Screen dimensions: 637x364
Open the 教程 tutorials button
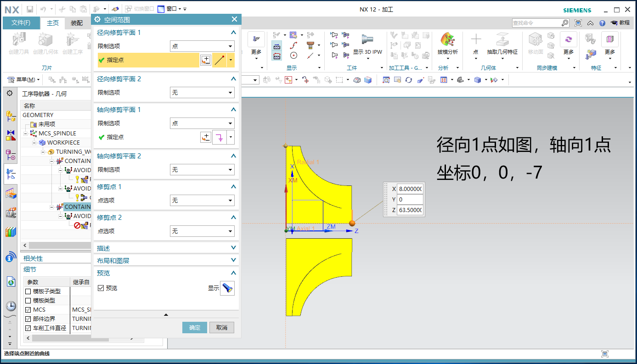pyautogui.click(x=620, y=23)
